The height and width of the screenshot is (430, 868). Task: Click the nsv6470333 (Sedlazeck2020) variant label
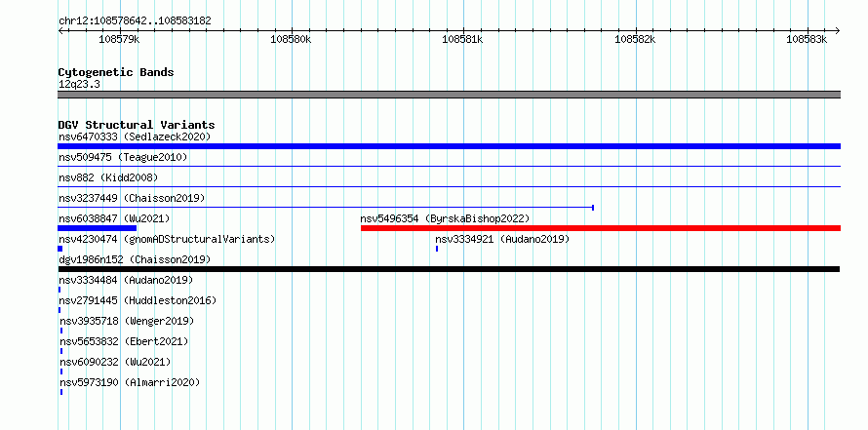[x=135, y=137]
